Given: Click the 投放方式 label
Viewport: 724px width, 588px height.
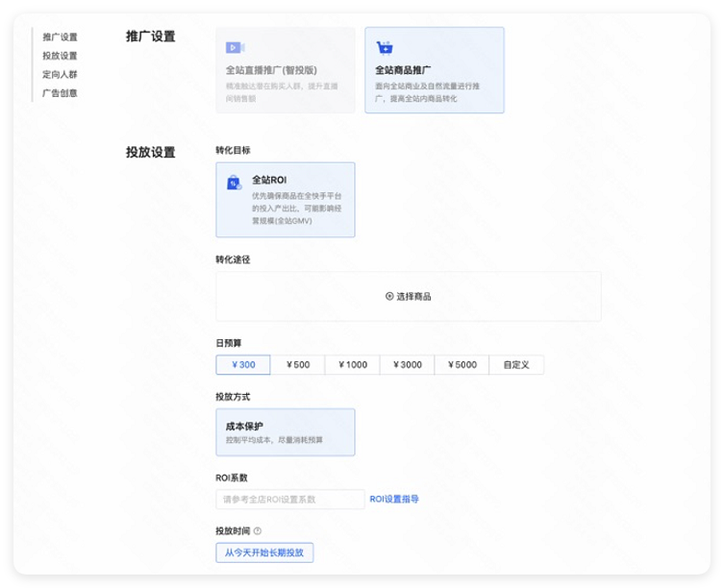Looking at the screenshot, I should pyautogui.click(x=233, y=397).
